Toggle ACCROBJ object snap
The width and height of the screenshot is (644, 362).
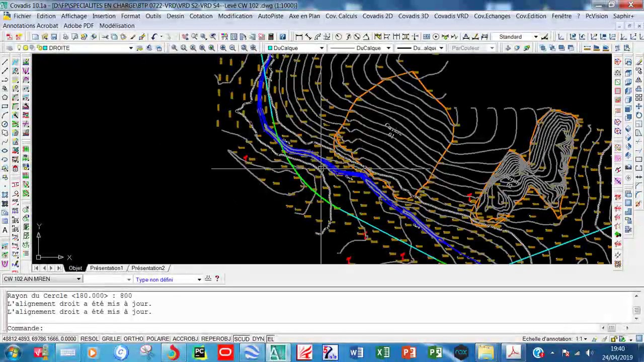185,339
